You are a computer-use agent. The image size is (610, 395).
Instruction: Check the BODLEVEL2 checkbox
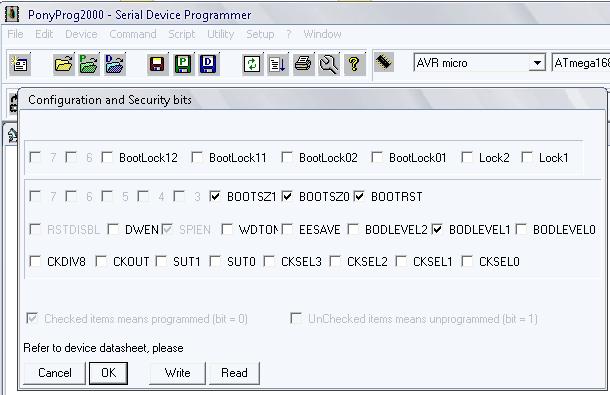point(353,229)
